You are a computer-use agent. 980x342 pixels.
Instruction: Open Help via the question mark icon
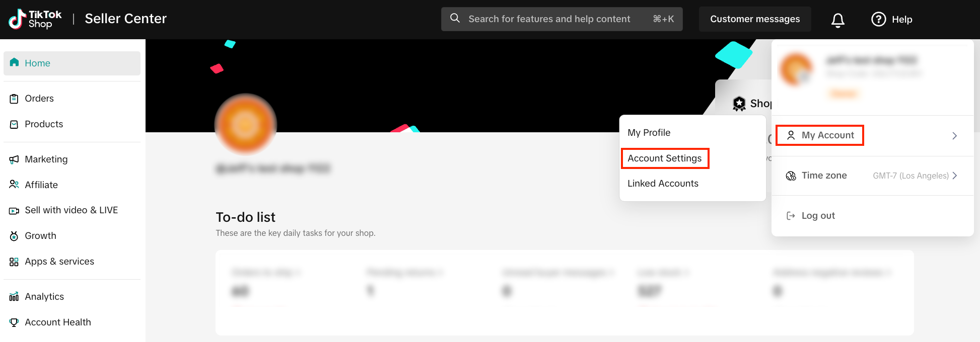click(878, 19)
